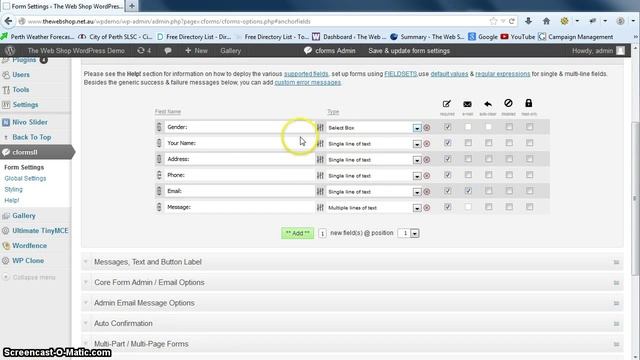Click the browser home icon
Viewport: 640px width, 360px height.
coord(546,21)
